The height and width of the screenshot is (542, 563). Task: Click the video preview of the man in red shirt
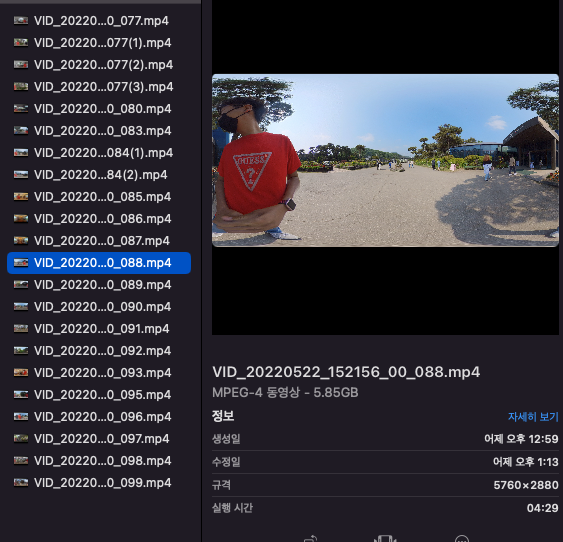click(385, 160)
